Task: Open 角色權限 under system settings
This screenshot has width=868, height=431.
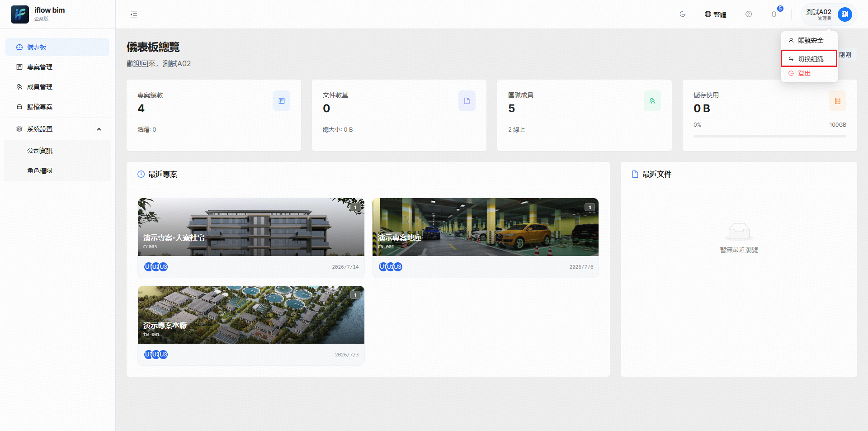Action: click(57, 171)
